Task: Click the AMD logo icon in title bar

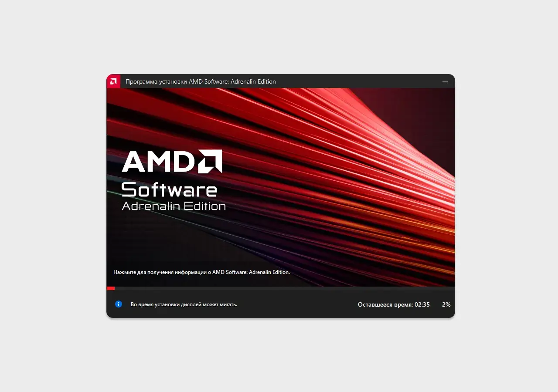Action: (x=113, y=81)
